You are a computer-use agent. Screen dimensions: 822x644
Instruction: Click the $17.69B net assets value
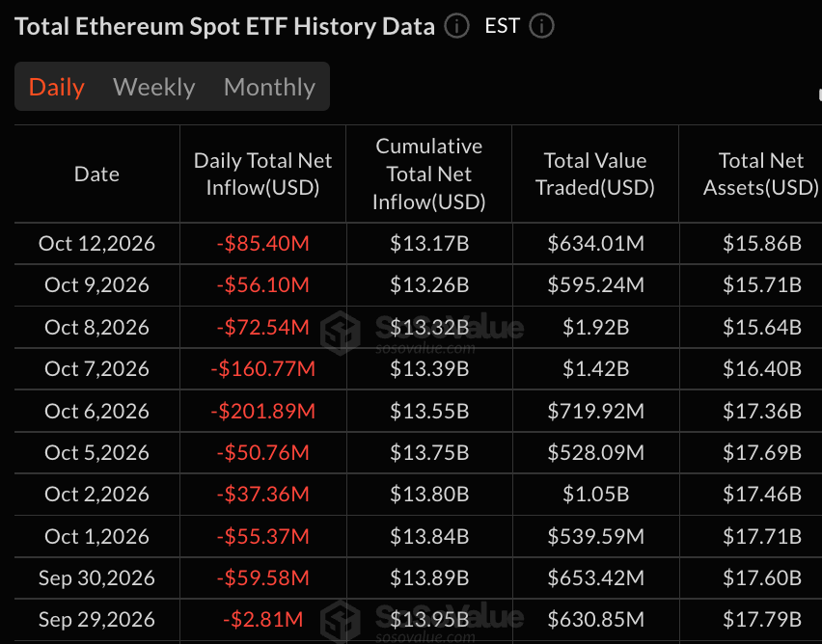(x=762, y=452)
